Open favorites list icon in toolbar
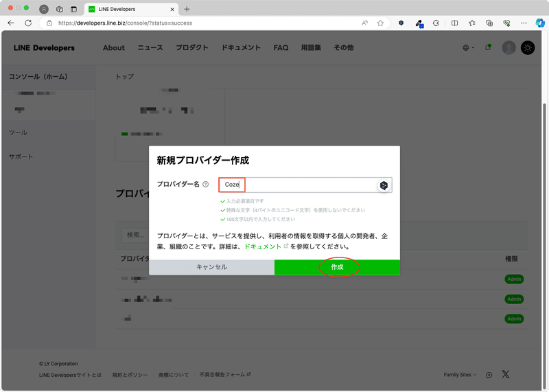The width and height of the screenshot is (549, 392). pos(472,23)
